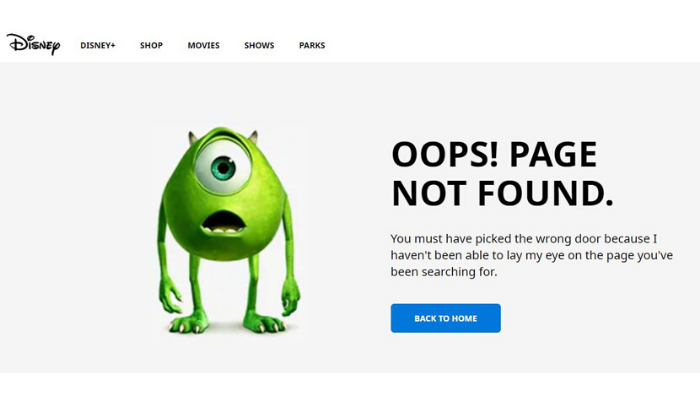Click the "You must have picked the wrong door" paragraph
This screenshot has width=700, height=400.
point(531,255)
